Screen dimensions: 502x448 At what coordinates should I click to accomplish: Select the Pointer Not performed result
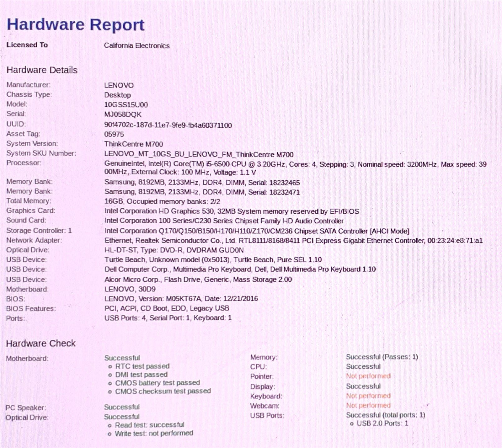tap(368, 376)
